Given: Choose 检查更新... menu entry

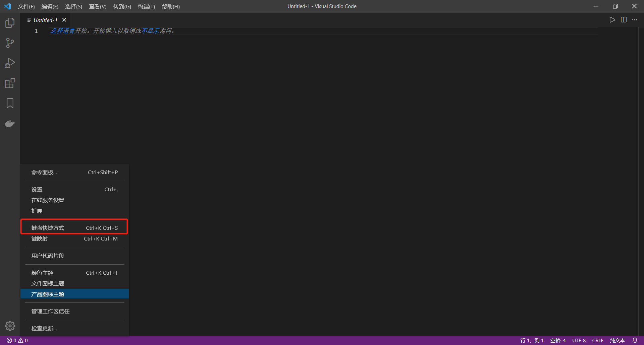Looking at the screenshot, I should point(74,329).
